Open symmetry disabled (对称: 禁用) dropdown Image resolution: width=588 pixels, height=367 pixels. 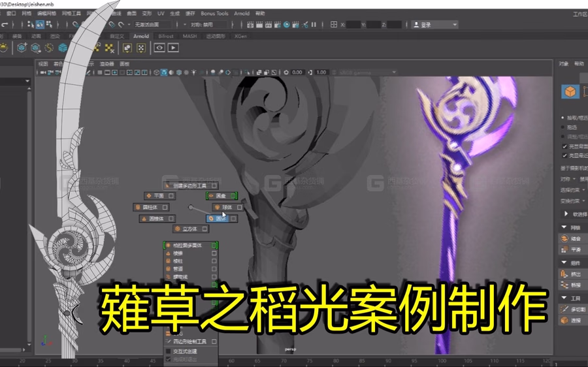(x=208, y=25)
